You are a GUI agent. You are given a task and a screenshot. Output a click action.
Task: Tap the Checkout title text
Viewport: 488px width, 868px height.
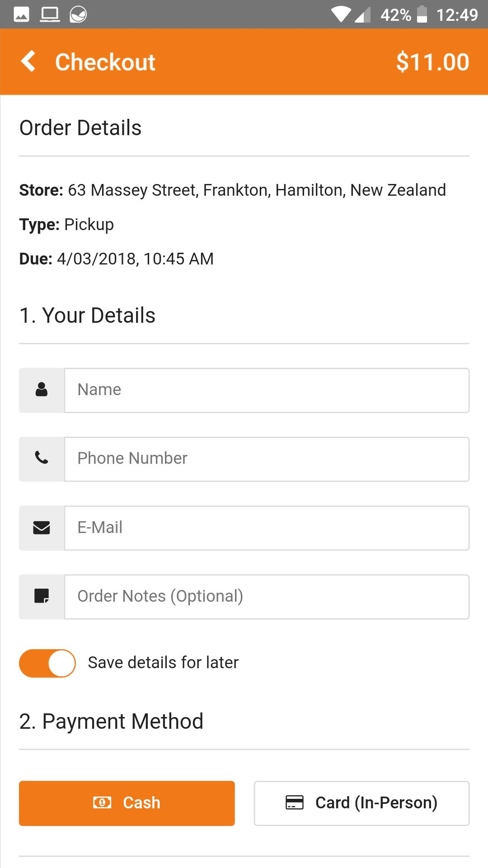[105, 62]
